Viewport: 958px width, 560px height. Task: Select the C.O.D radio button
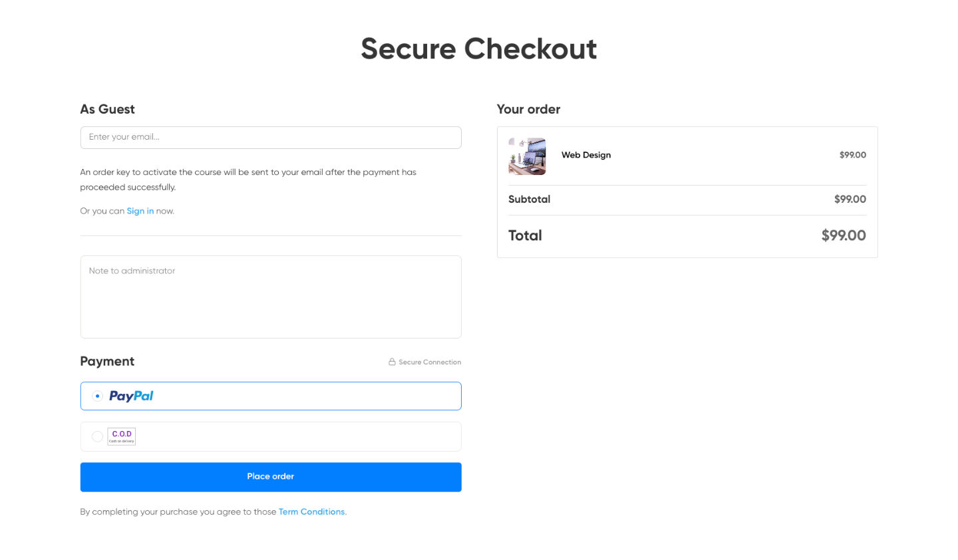coord(98,436)
